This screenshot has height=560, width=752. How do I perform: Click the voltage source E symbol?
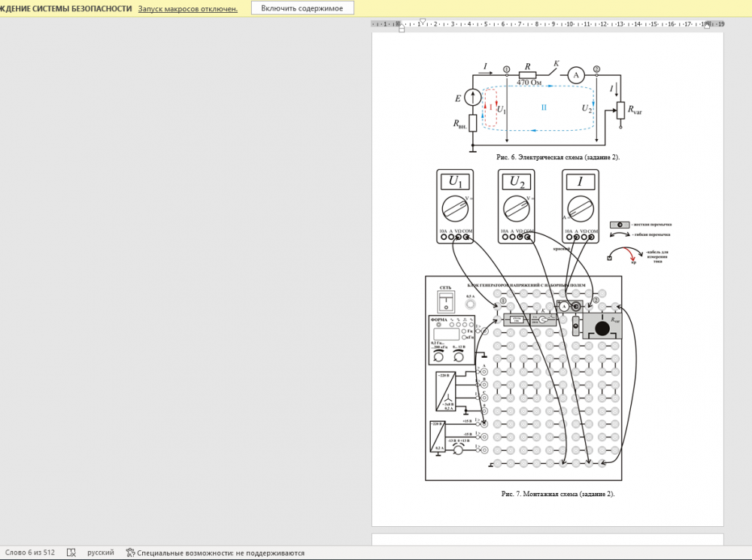472,98
